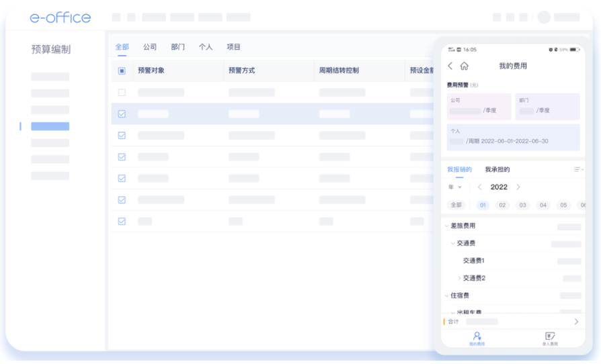Screen dimensions: 601x364
Task: Check the first unchecked table row checkbox
Action: tap(122, 93)
